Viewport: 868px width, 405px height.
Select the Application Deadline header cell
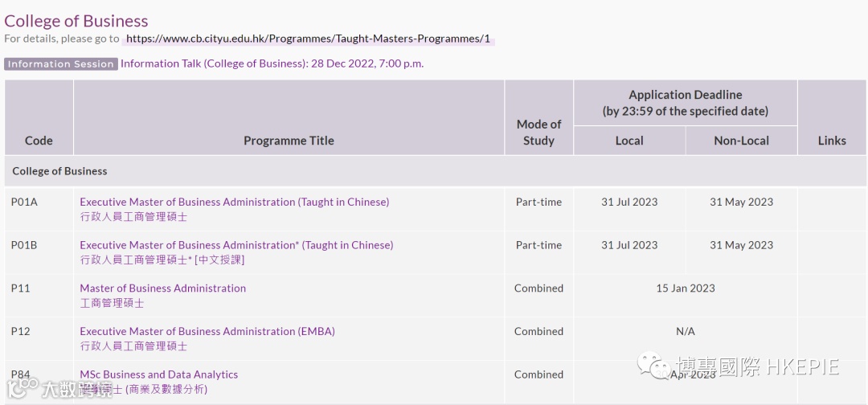tap(686, 103)
